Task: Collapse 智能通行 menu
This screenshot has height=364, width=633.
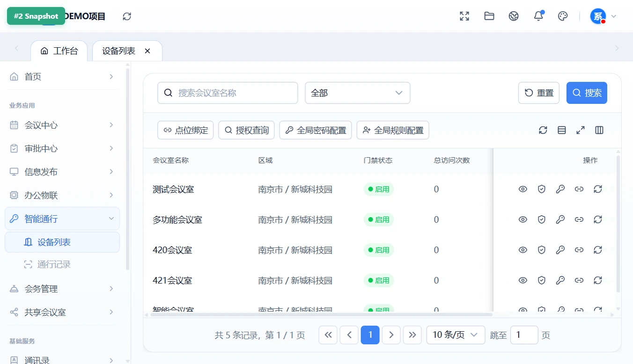Action: pos(62,218)
